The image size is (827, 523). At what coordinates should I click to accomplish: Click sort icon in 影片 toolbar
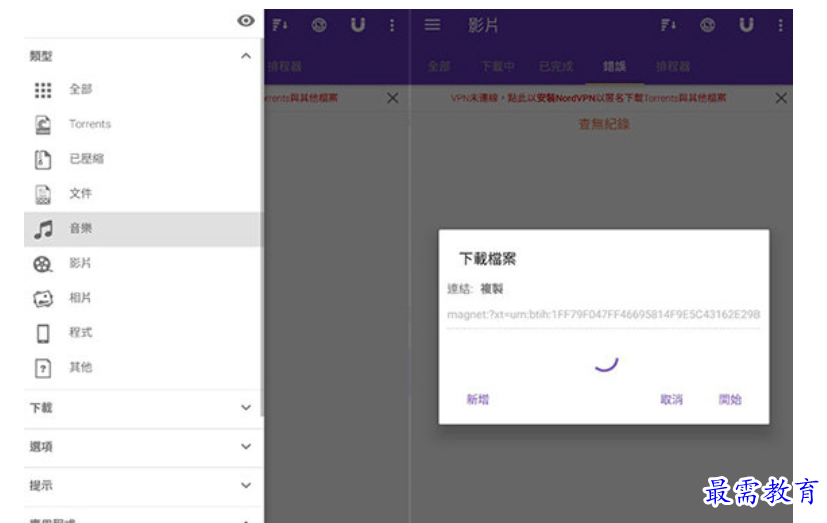(x=668, y=25)
